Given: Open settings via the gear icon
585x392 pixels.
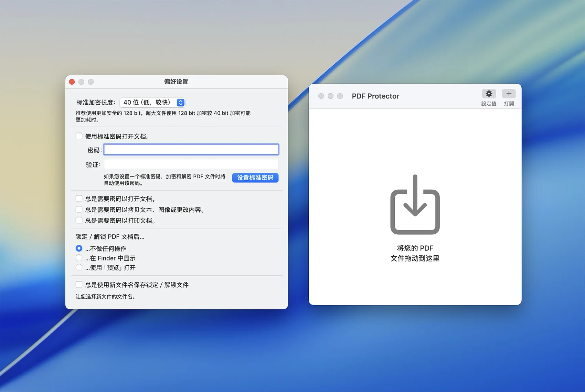Looking at the screenshot, I should 489,94.
